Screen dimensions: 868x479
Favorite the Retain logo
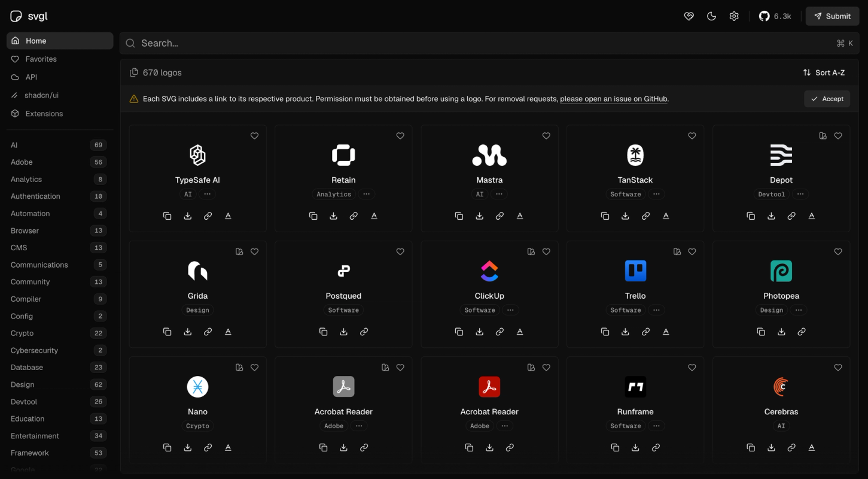coord(400,136)
